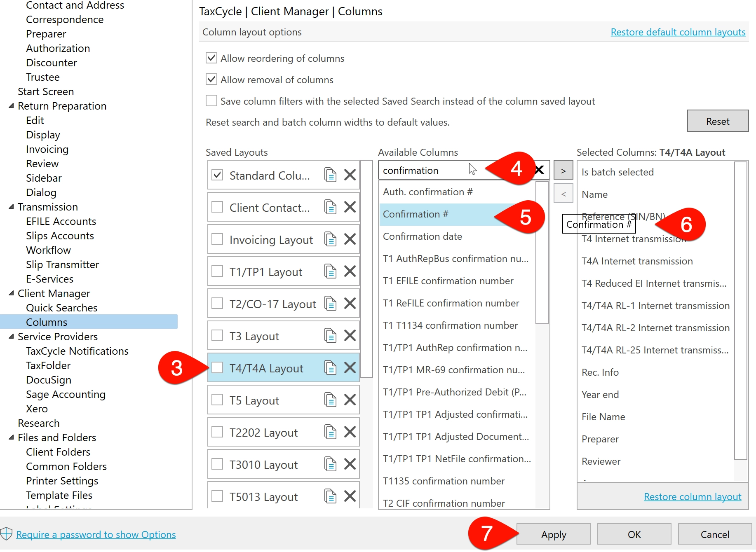The width and height of the screenshot is (756, 552).
Task: Delete the Invoicing Layout
Action: (350, 239)
